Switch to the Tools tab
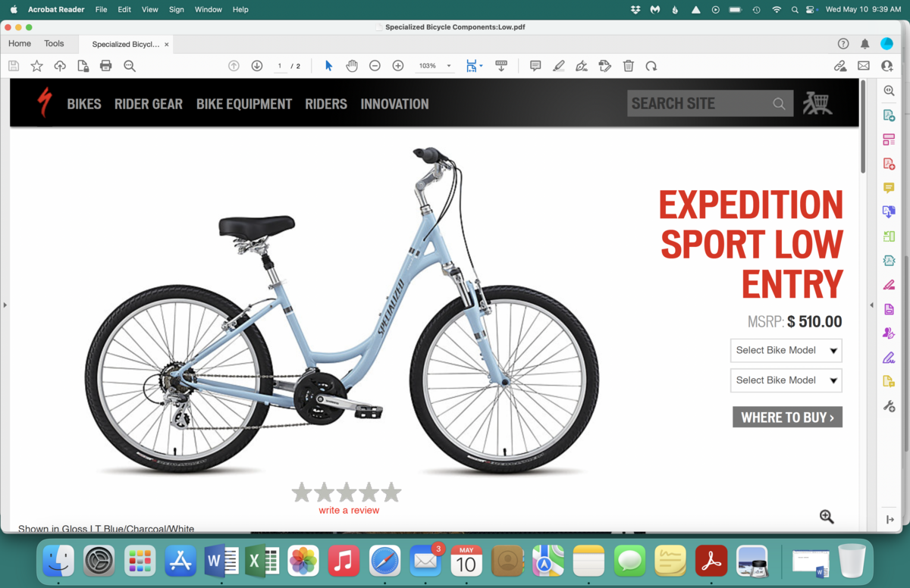Image resolution: width=910 pixels, height=588 pixels. coord(54,43)
